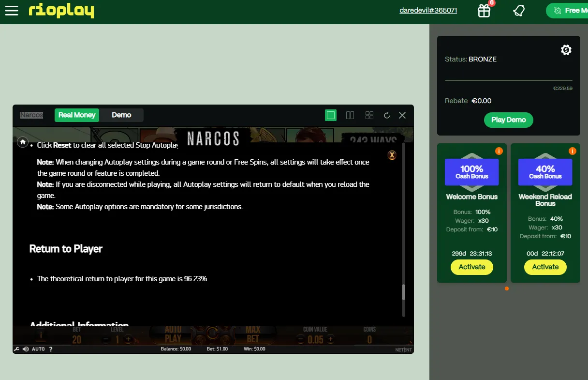Screen dimensions: 588x380
Task: Click the home icon in game rules
Action: (22, 142)
